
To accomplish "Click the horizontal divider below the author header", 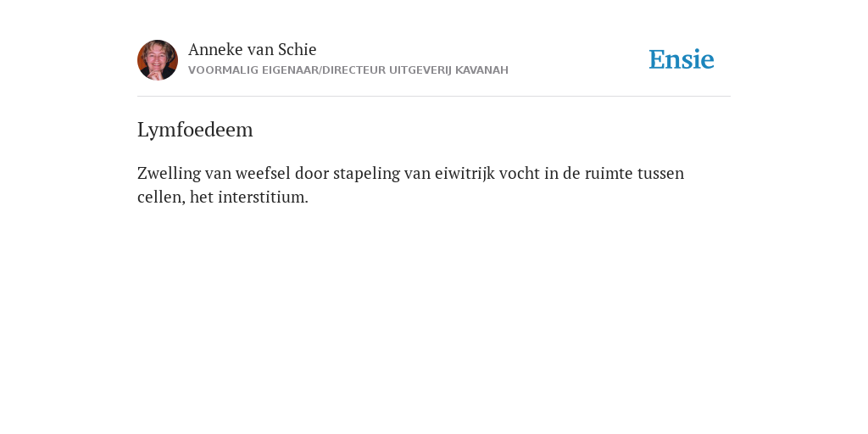I will [434, 97].
